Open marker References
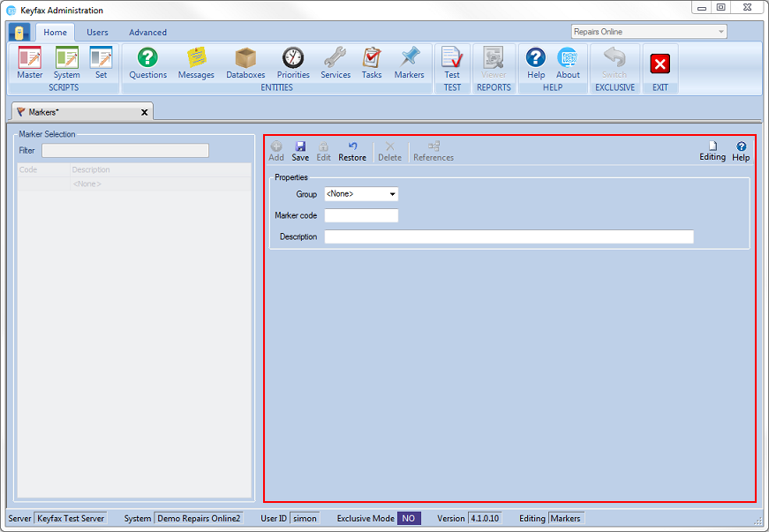Image resolution: width=769 pixels, height=532 pixels. click(434, 152)
